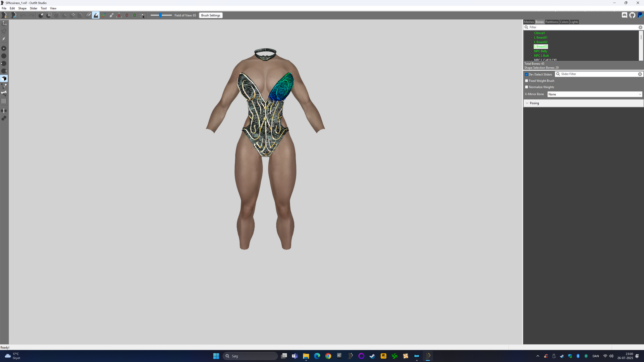
Task: Click the Pivot pin tool in sidebar
Action: [x=4, y=31]
